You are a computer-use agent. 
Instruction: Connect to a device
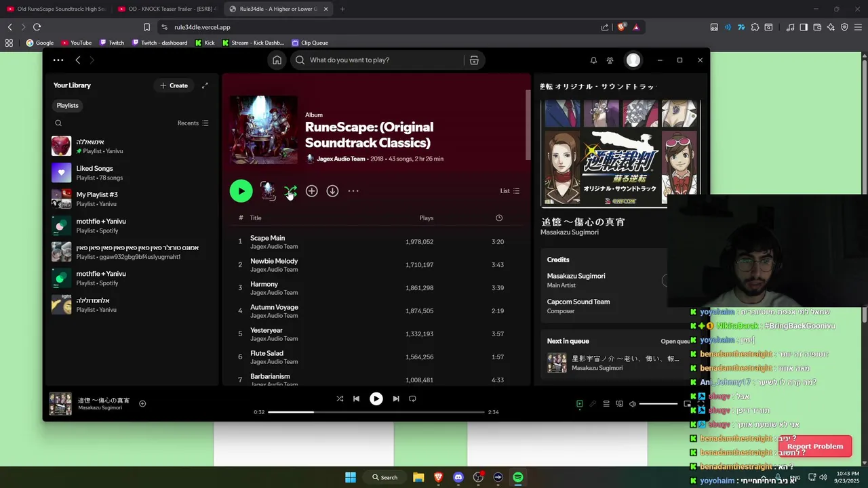[619, 404]
